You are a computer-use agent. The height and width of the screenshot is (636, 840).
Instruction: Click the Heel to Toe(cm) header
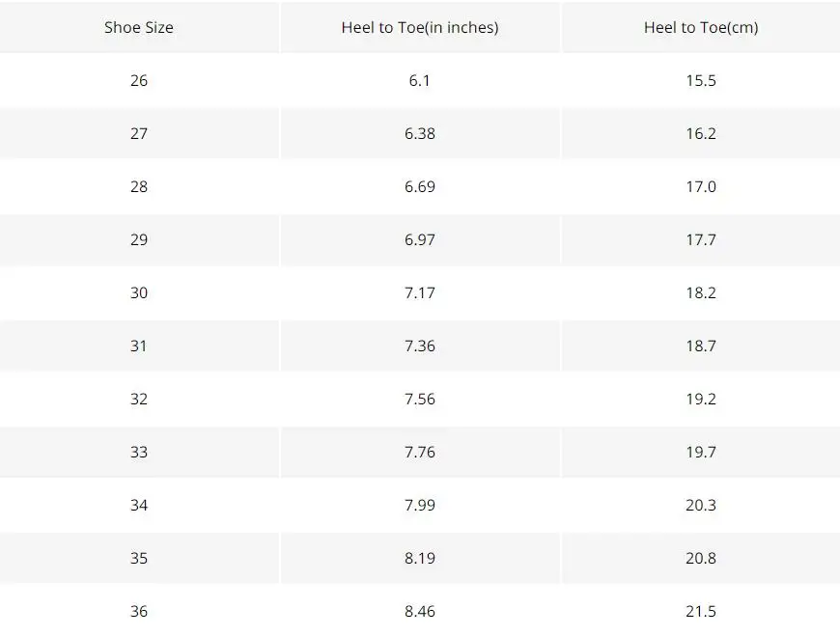(701, 27)
